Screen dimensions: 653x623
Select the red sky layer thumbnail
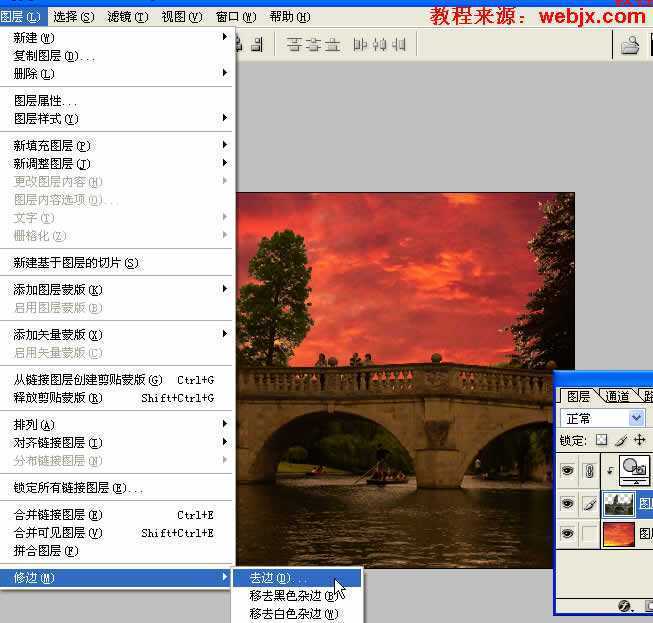[619, 534]
